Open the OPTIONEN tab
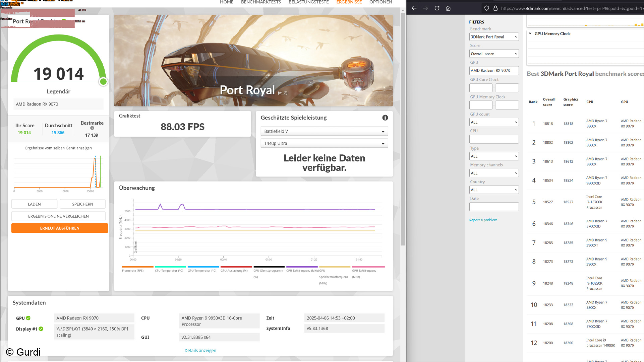This screenshot has height=362, width=644. pyautogui.click(x=380, y=2)
